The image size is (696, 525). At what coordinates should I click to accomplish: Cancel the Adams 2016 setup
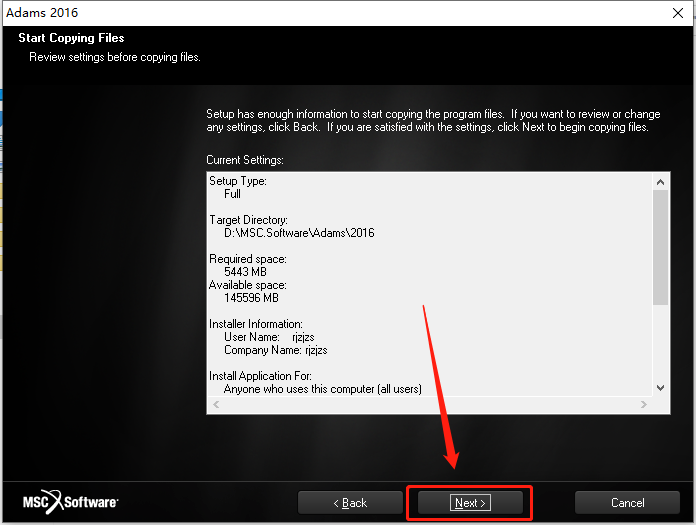tap(627, 502)
